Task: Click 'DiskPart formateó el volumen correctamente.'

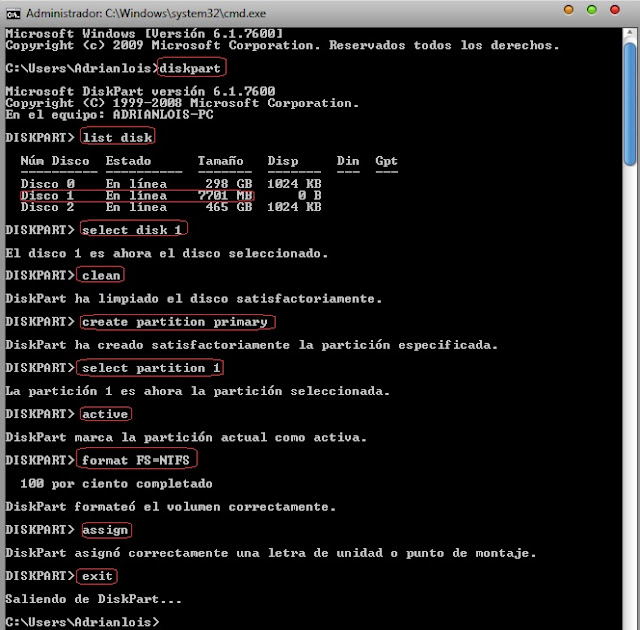Action: (171, 507)
